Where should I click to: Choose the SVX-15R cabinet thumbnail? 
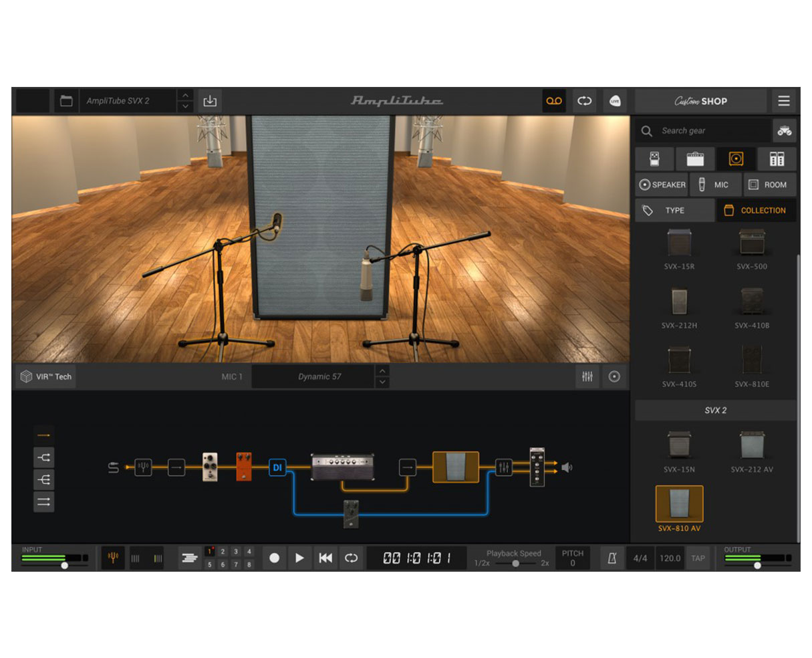(679, 243)
